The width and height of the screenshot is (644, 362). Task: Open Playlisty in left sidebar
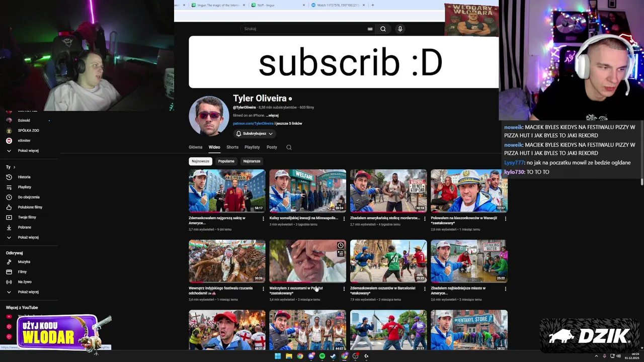pos(24,187)
